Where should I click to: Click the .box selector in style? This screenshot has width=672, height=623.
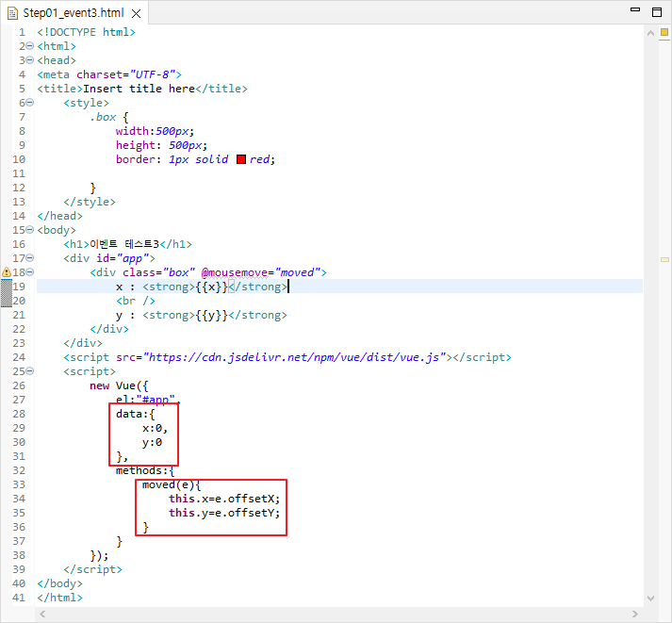[x=103, y=117]
